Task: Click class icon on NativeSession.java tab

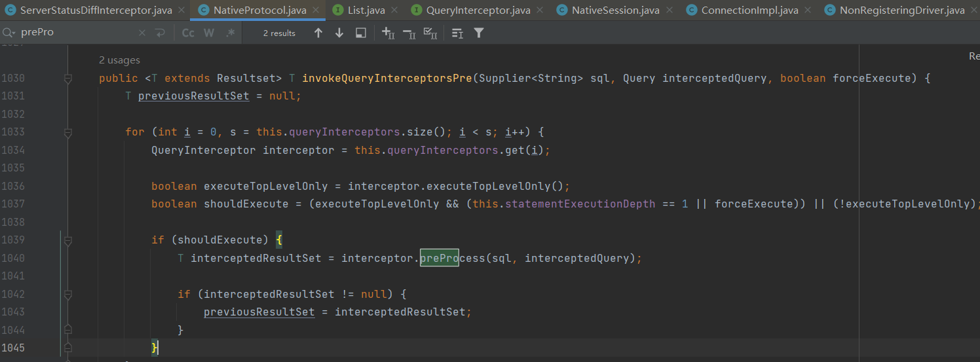Action: (x=561, y=10)
